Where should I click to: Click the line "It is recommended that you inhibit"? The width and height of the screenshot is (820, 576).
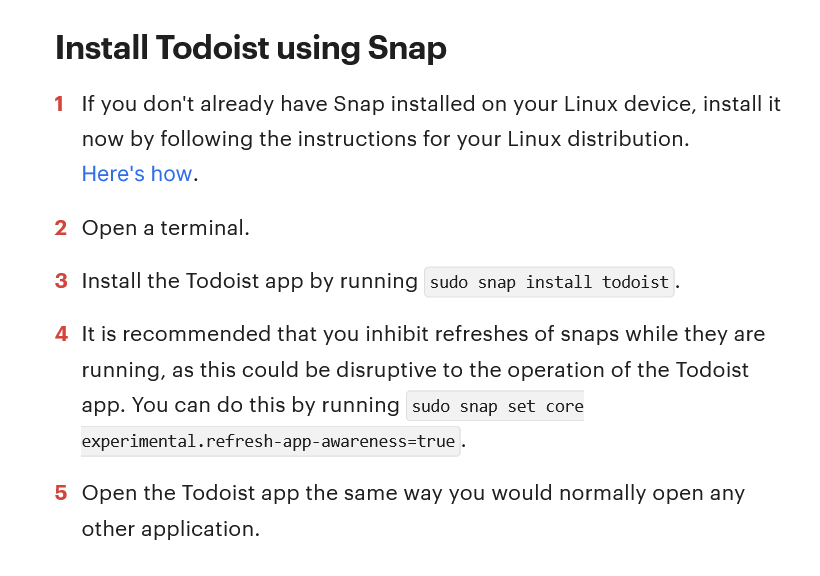pyautogui.click(x=424, y=334)
